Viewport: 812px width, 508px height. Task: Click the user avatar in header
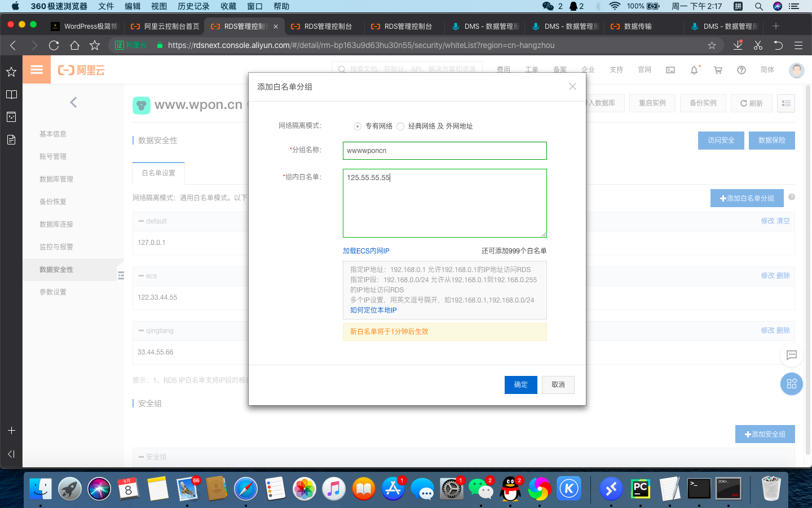(x=797, y=70)
